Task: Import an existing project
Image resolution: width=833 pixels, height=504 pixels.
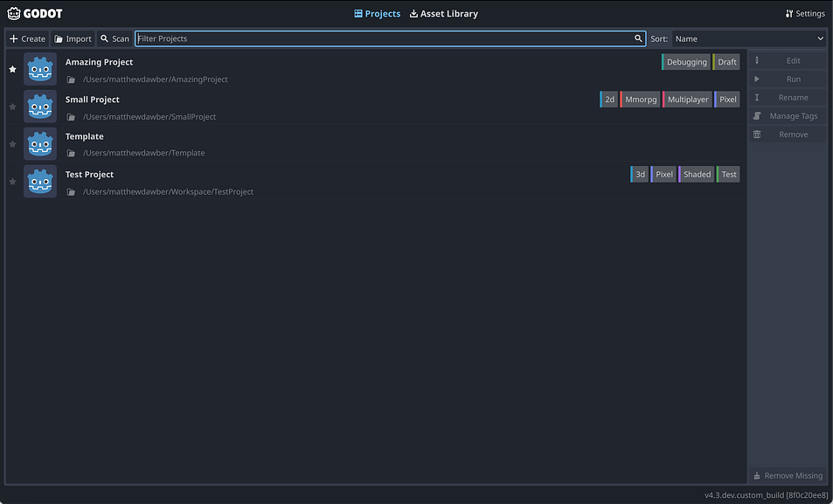Action: (x=73, y=38)
